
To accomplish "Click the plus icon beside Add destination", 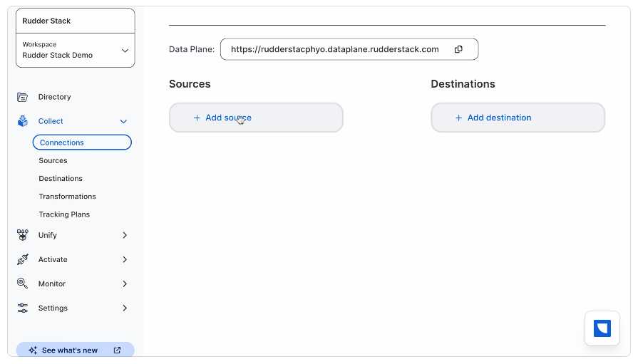I will click(x=458, y=118).
